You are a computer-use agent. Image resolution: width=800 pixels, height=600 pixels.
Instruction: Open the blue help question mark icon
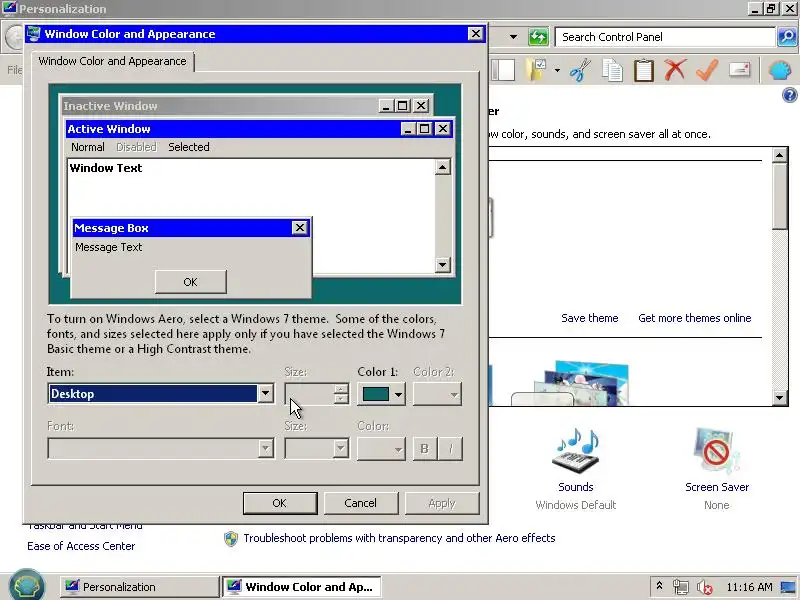click(x=789, y=95)
